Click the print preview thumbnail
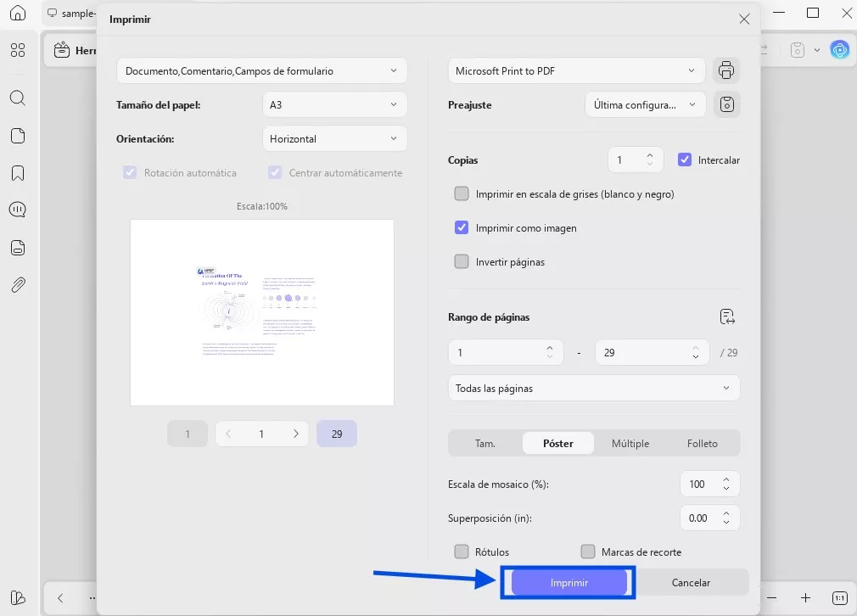Image resolution: width=857 pixels, height=616 pixels. (261, 312)
